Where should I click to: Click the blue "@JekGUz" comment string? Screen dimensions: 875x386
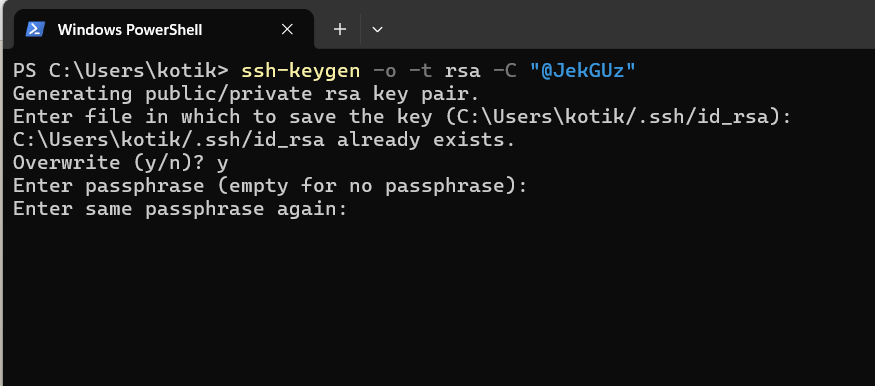[583, 71]
